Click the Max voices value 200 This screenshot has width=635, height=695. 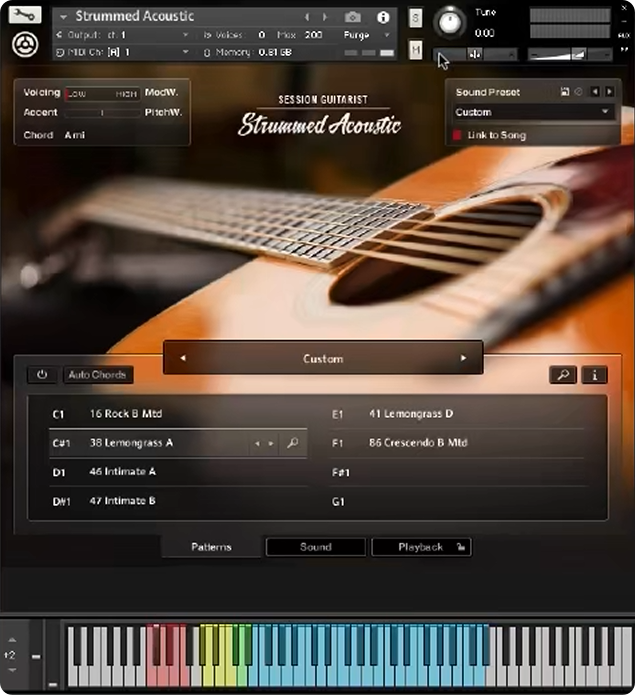point(313,35)
